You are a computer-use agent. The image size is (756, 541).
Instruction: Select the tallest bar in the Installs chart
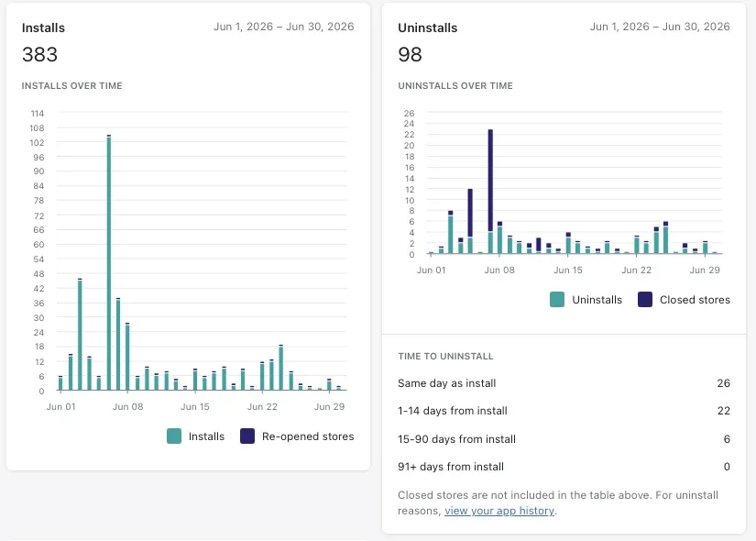[109, 262]
